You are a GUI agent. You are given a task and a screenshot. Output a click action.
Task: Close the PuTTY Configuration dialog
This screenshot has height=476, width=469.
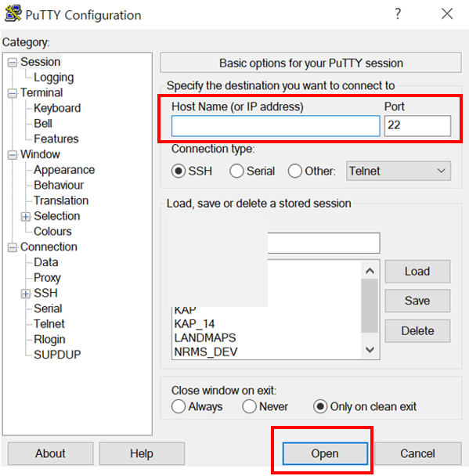click(x=447, y=13)
